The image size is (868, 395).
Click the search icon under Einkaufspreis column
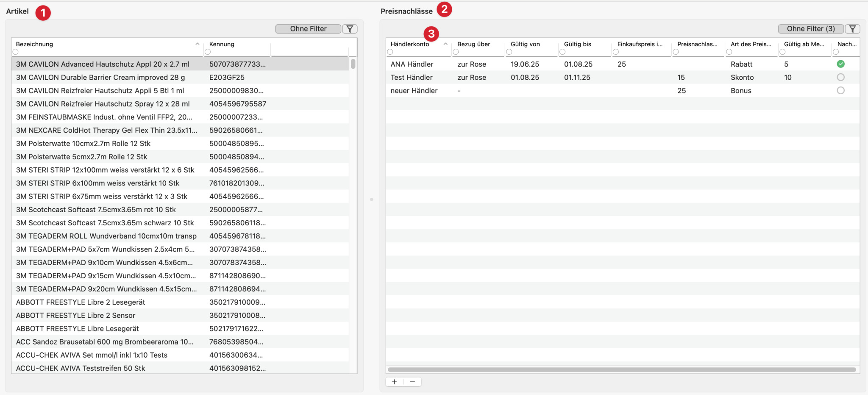click(616, 52)
